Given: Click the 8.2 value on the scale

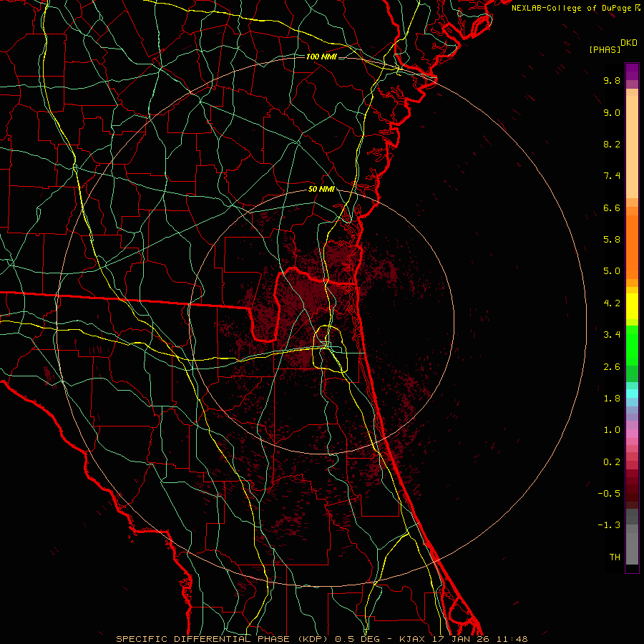Looking at the screenshot, I should click(x=612, y=144).
